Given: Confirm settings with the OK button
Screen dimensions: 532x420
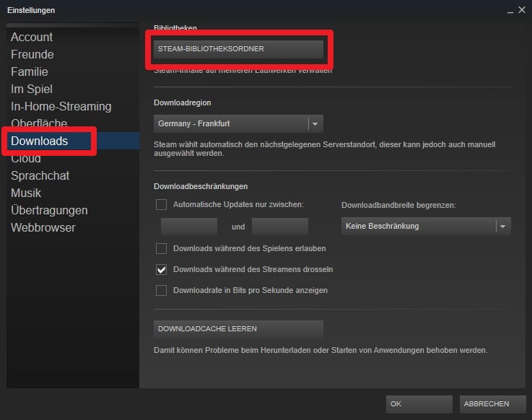Looking at the screenshot, I should [x=419, y=404].
